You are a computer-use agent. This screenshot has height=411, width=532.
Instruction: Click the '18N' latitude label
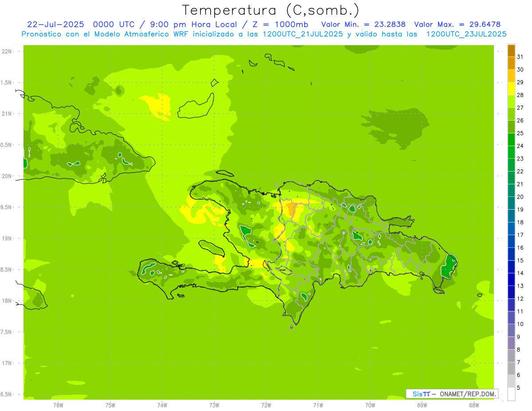[x=6, y=301]
